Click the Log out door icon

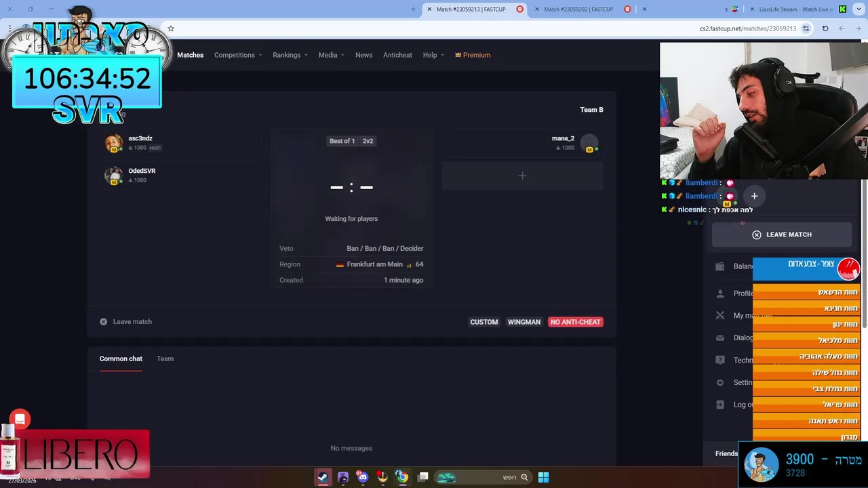(720, 405)
